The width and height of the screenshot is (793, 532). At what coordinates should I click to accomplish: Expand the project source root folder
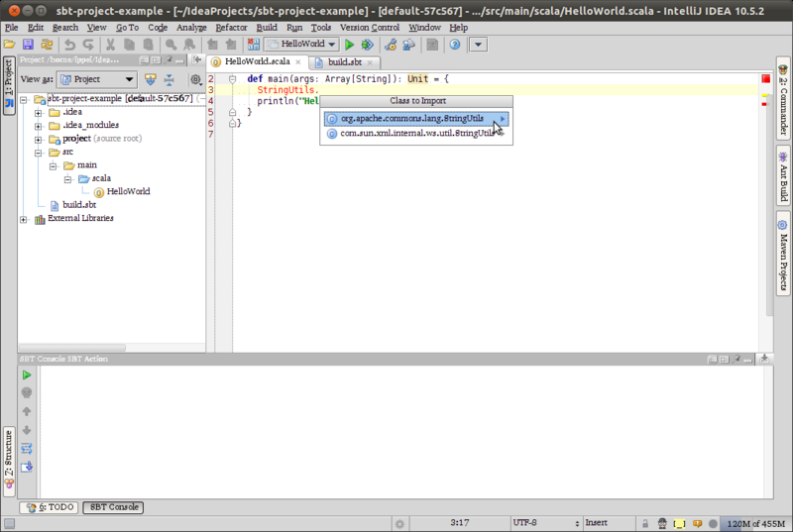38,140
